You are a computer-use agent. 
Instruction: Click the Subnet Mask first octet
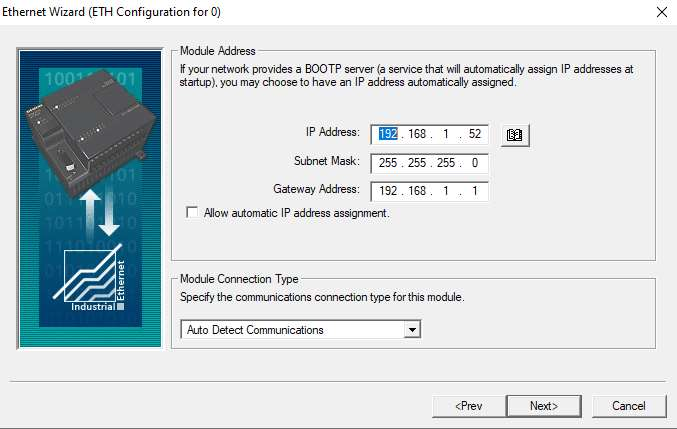pyautogui.click(x=390, y=163)
